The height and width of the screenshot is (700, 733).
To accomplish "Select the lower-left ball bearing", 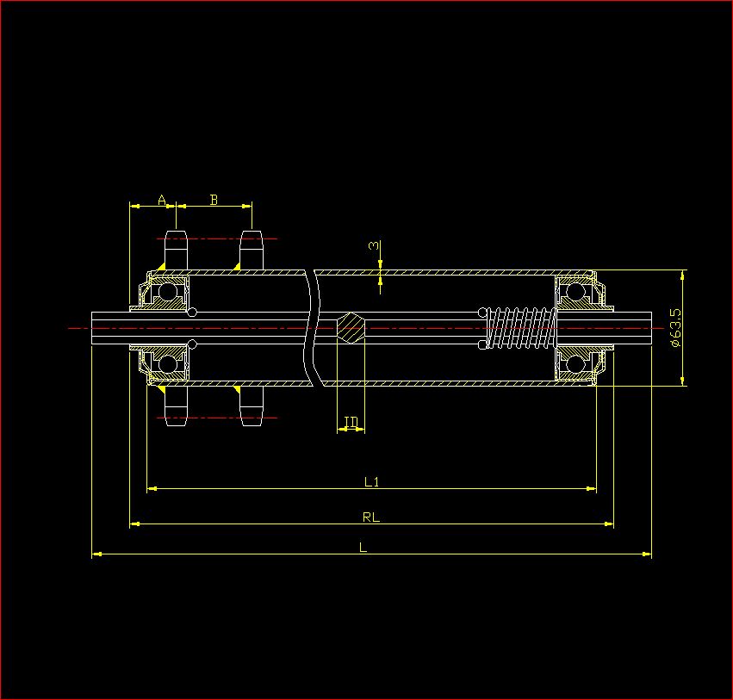I will coord(166,364).
